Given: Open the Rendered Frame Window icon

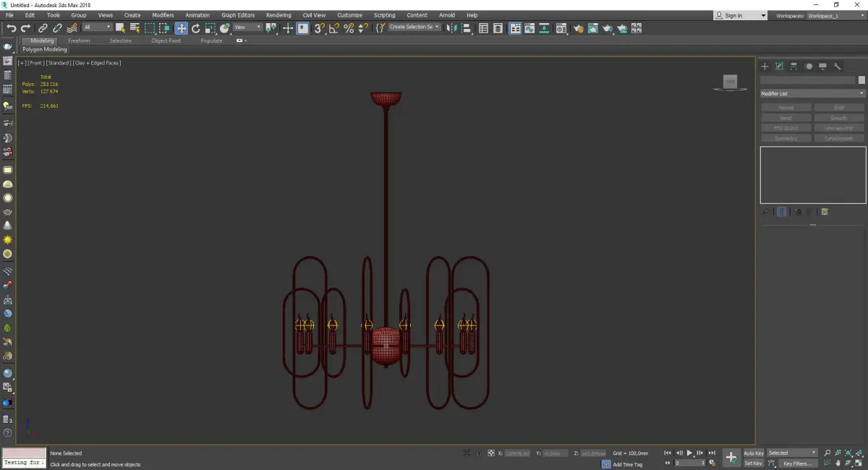Looking at the screenshot, I should point(592,28).
